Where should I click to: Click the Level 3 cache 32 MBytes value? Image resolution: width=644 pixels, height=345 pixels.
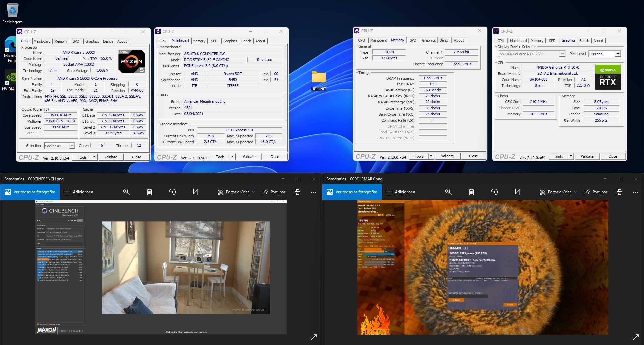(x=113, y=133)
